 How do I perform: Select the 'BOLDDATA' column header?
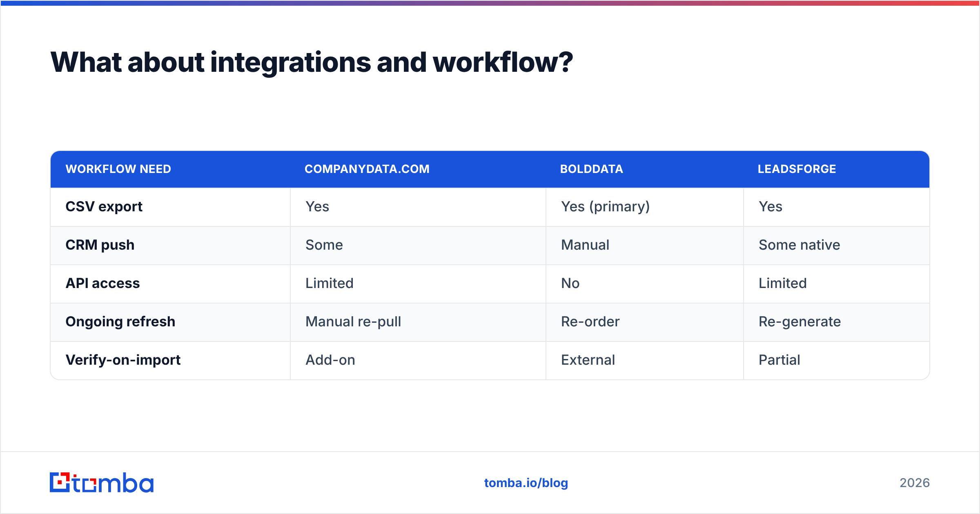[x=592, y=169]
